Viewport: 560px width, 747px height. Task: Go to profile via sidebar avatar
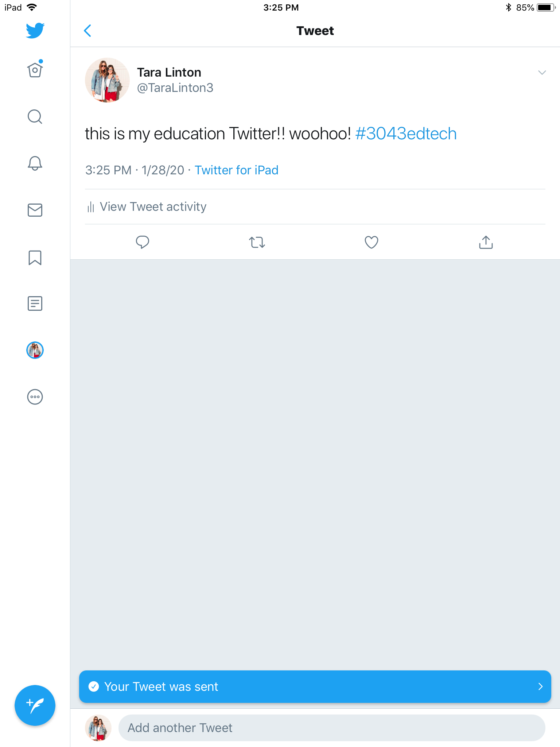point(35,350)
